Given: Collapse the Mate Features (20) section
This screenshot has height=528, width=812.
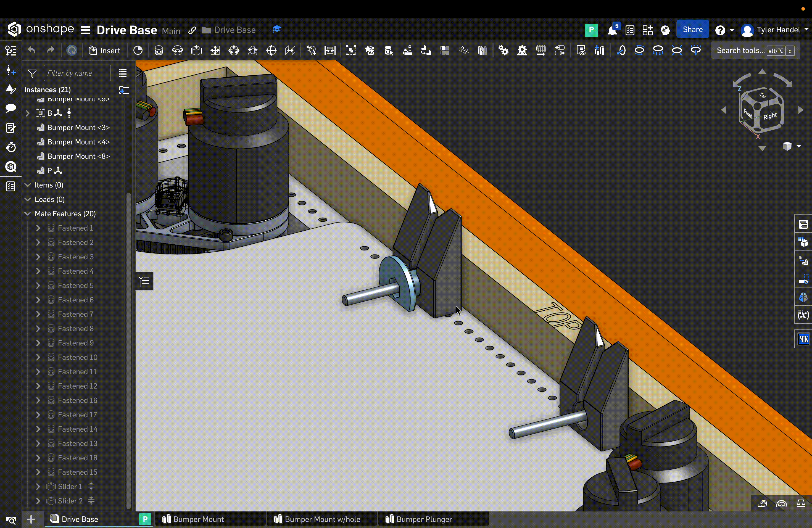Looking at the screenshot, I should [28, 214].
